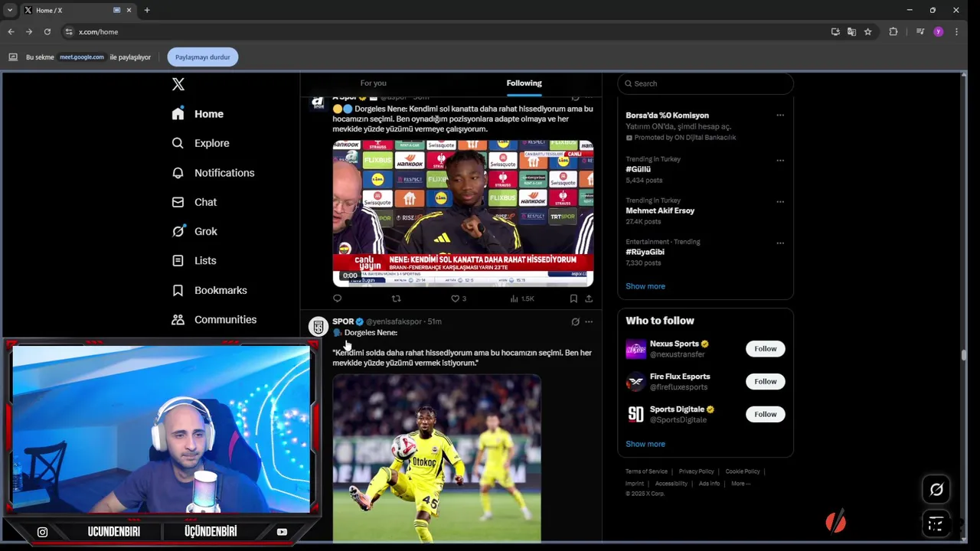Open Bookmarks in the sidebar
This screenshot has width=980, height=551.
(x=210, y=290)
